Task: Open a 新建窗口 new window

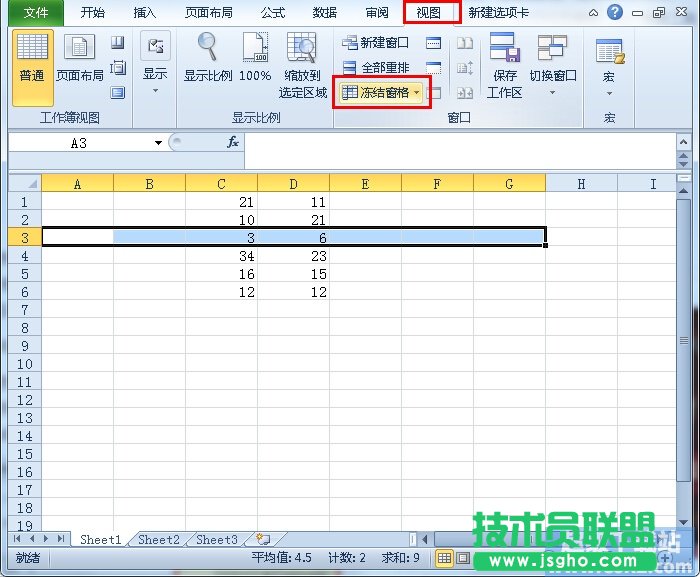Action: [x=375, y=43]
